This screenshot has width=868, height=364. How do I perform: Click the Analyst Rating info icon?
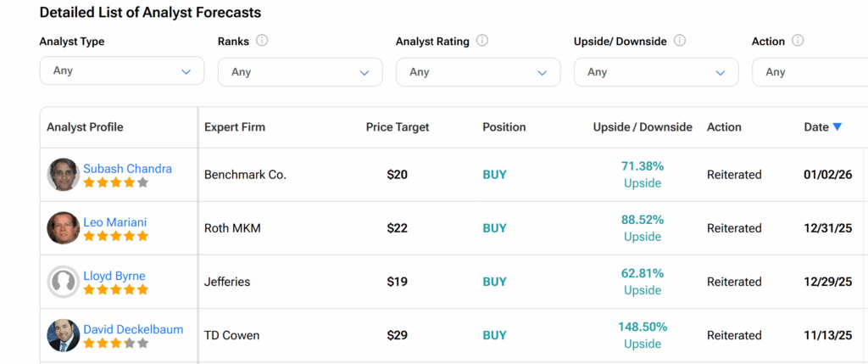tap(482, 41)
